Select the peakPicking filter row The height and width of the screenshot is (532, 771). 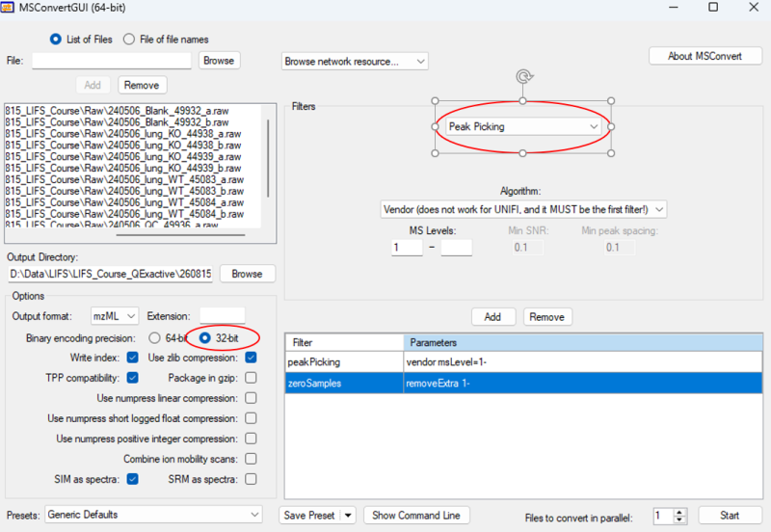click(x=523, y=362)
